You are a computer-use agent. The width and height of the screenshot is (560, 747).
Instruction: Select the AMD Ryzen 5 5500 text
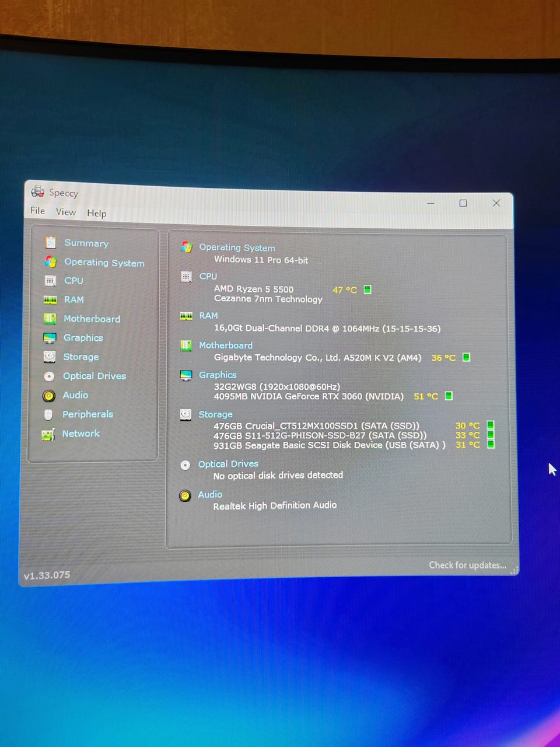point(254,289)
